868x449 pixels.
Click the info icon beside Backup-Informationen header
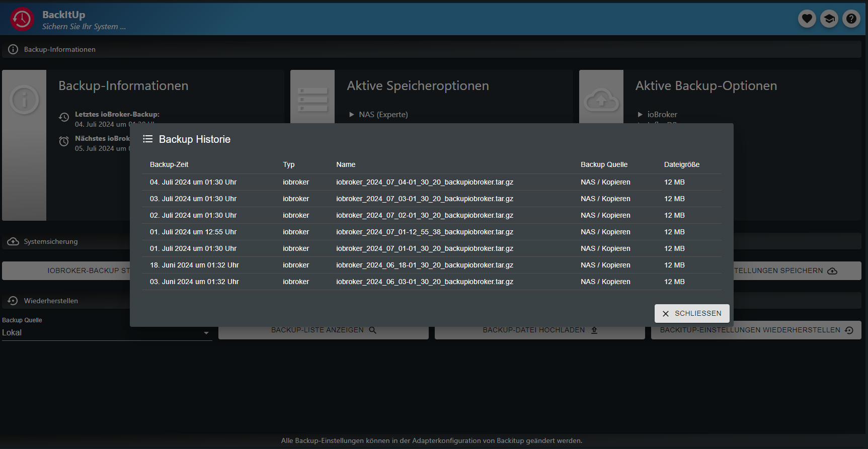click(13, 49)
